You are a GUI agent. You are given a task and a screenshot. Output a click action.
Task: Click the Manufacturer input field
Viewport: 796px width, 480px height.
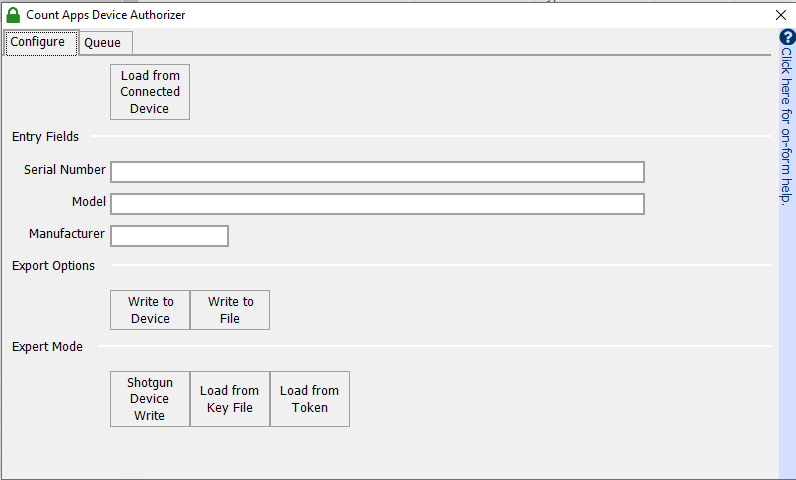[169, 236]
